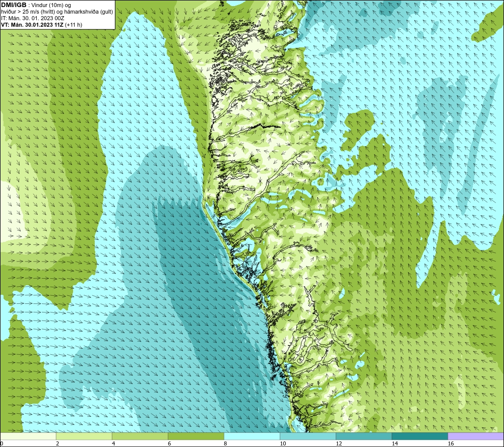
Task: Click the 10–12 m/s turquoise swatch
Action: coord(307,436)
